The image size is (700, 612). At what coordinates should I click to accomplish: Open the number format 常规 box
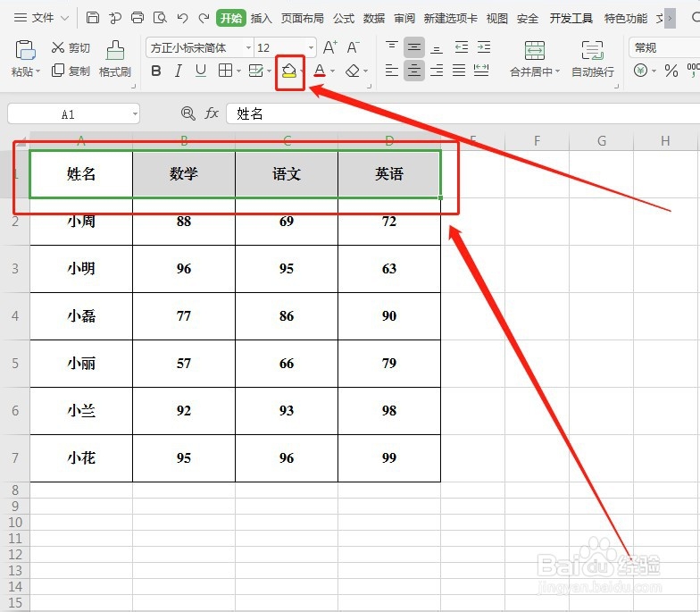(664, 47)
